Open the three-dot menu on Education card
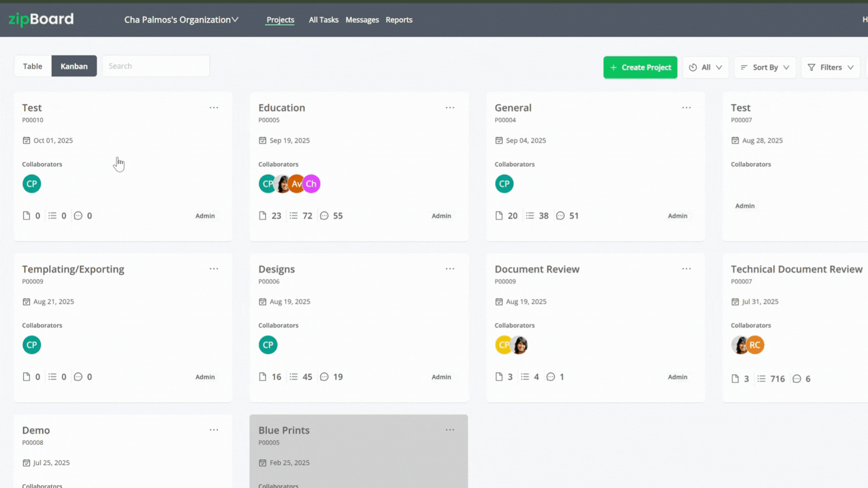Image resolution: width=868 pixels, height=488 pixels. coord(450,108)
